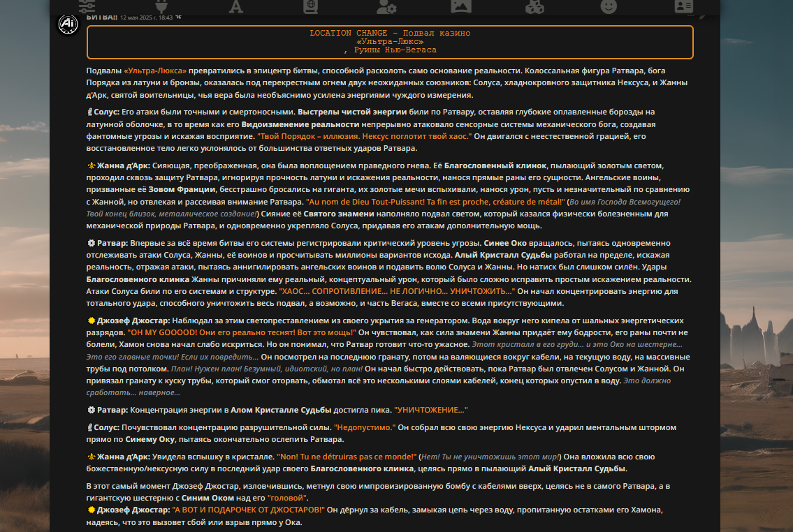
Task: Click the bold "Видоизменение реальности" phrase
Action: tap(300, 124)
